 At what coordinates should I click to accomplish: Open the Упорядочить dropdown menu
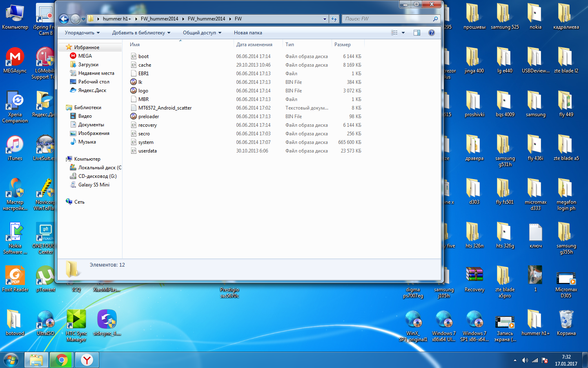[x=82, y=33]
